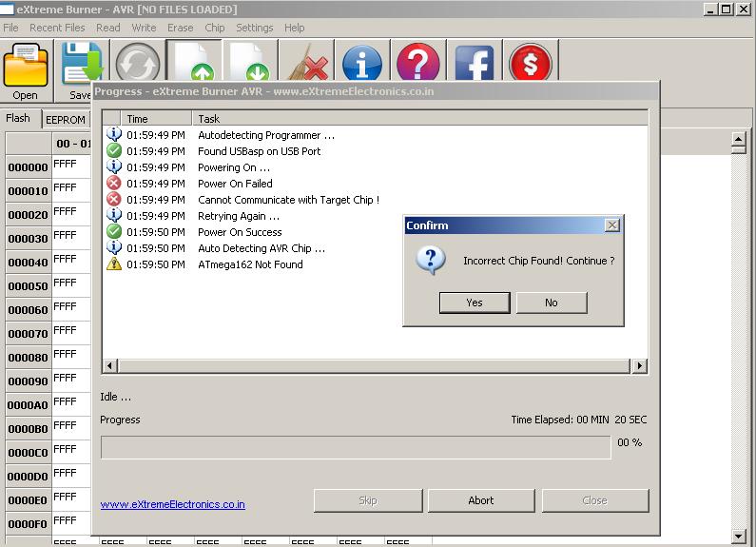This screenshot has height=547, width=756.
Task: Click the info icon beside Autodetecting Programmer
Action: tap(114, 134)
